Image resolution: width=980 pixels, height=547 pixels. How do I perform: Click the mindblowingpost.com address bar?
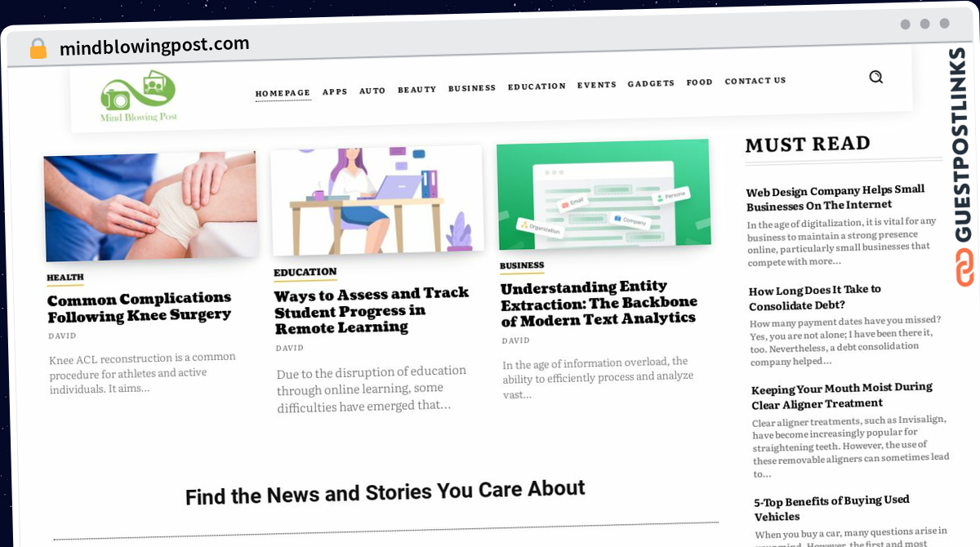pyautogui.click(x=154, y=47)
